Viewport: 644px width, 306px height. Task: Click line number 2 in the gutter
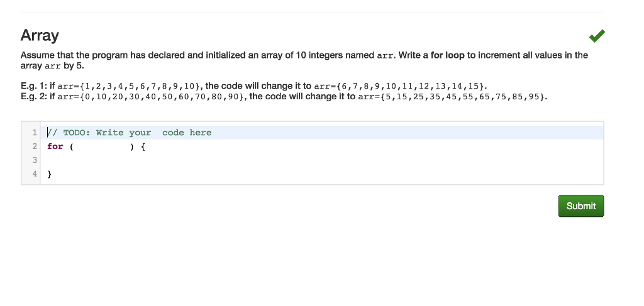(35, 146)
